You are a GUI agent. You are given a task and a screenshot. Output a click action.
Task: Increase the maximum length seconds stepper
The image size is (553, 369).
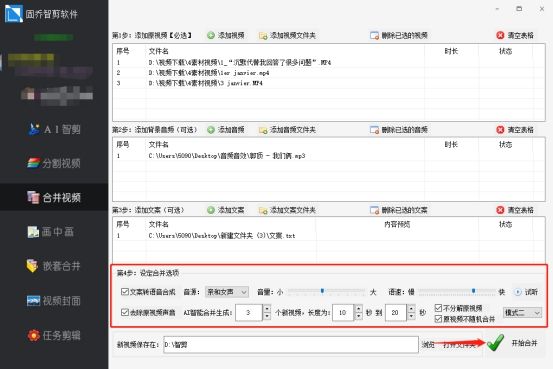pos(412,309)
